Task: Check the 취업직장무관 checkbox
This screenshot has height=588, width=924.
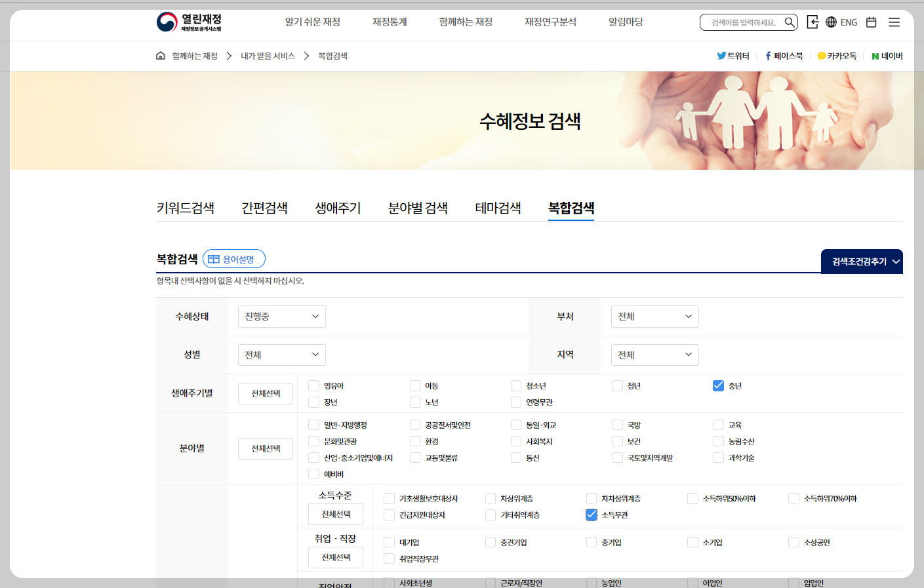Action: point(390,559)
